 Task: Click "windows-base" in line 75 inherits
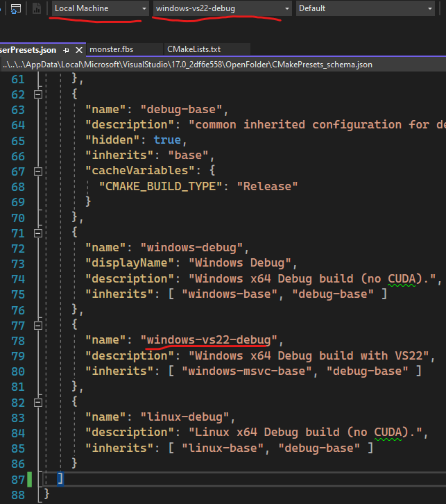click(230, 294)
